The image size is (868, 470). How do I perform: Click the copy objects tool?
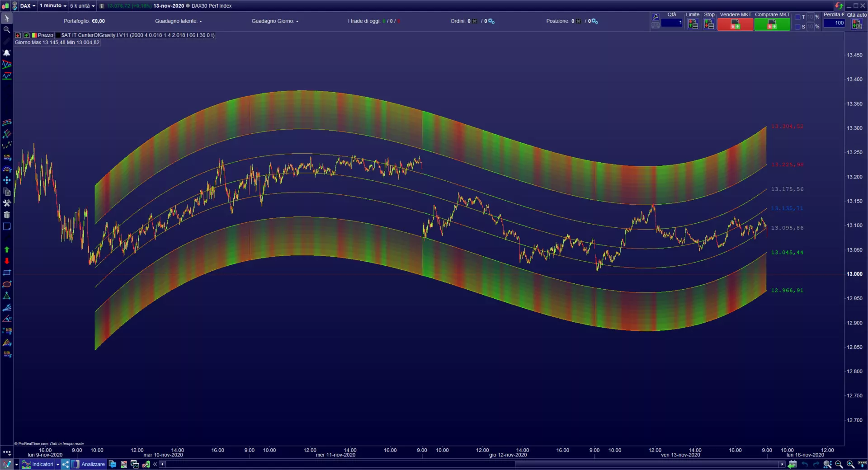[x=7, y=192]
